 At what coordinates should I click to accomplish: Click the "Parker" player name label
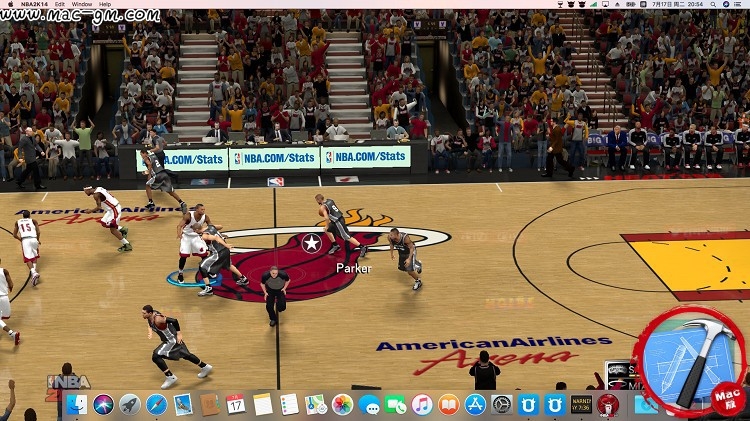(354, 268)
